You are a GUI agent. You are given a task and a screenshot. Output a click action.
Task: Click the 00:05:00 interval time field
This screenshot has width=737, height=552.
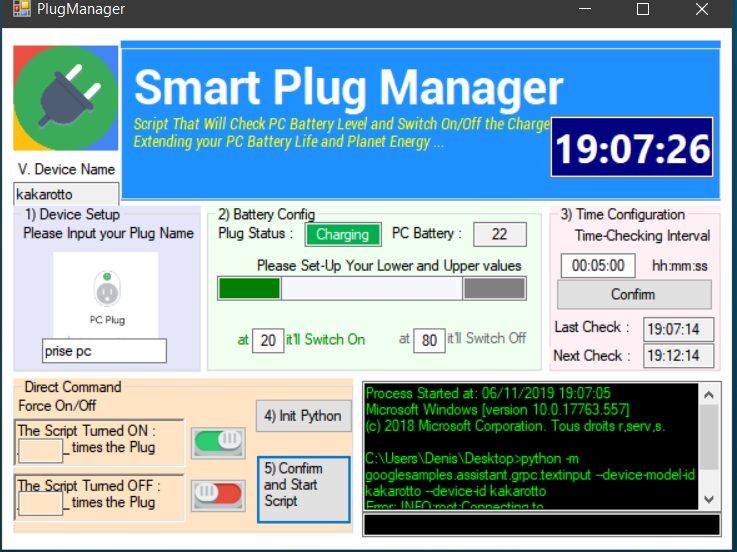click(598, 266)
